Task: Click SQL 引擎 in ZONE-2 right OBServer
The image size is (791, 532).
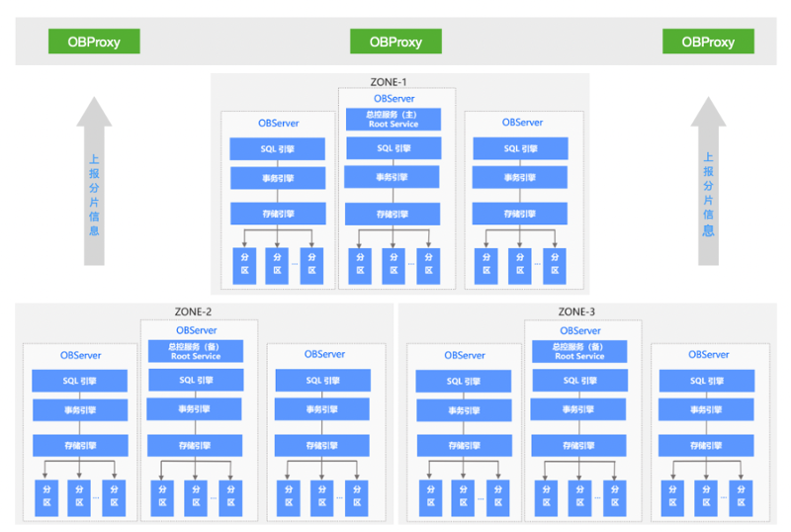Action: [x=323, y=381]
